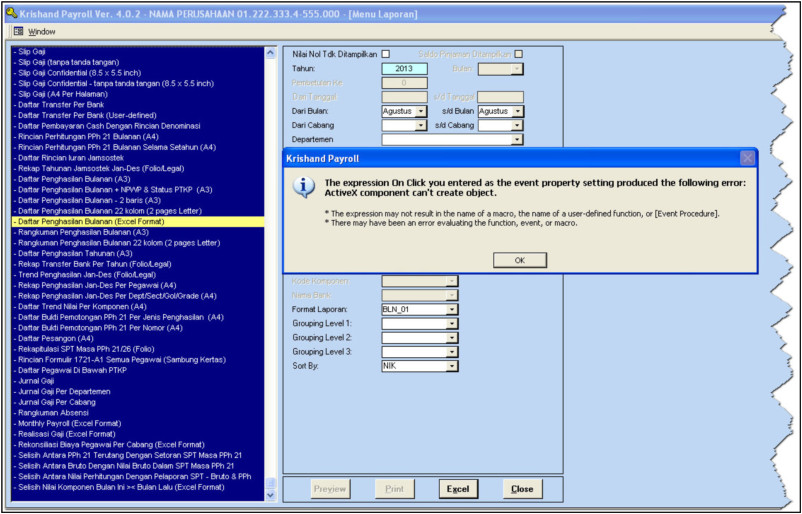Select 'Daftar Transfer Per Bank' report
The height and width of the screenshot is (514, 802).
tap(138, 105)
